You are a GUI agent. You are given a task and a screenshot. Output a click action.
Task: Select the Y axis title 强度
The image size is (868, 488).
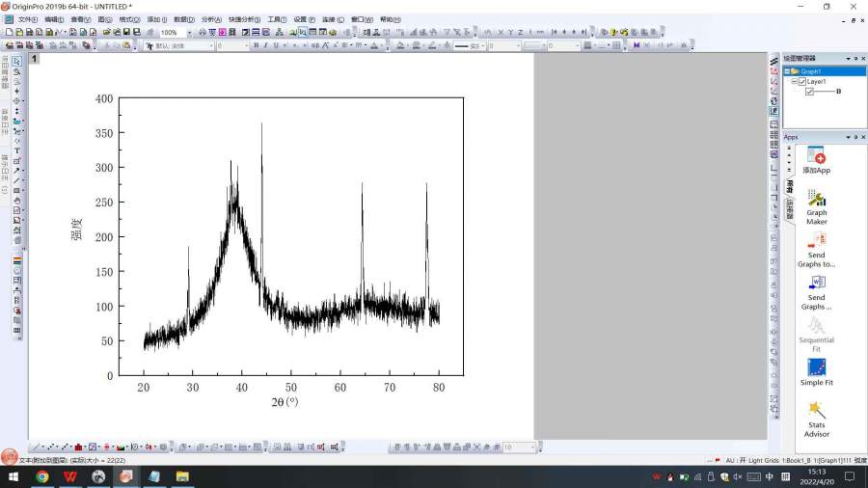[x=76, y=229]
